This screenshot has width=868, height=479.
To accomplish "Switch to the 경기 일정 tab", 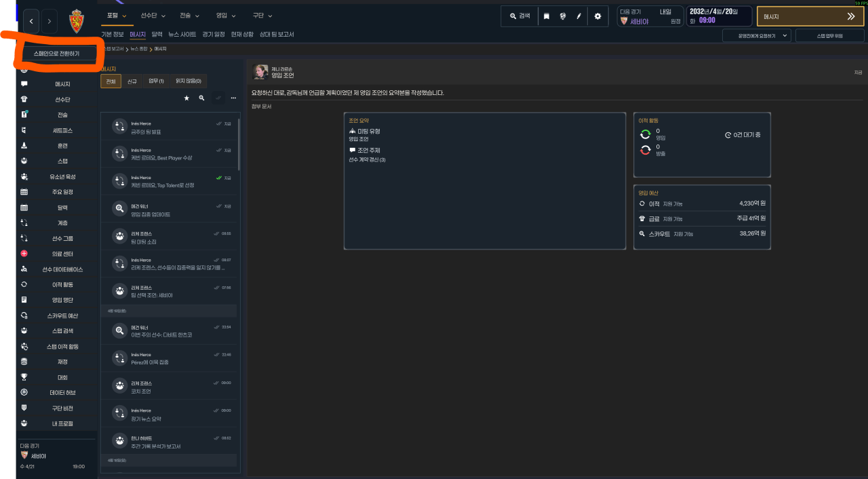I will pyautogui.click(x=214, y=34).
